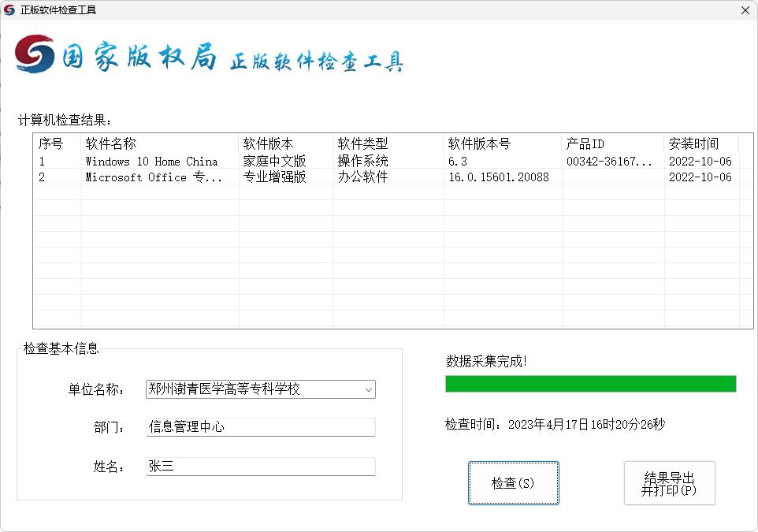The image size is (758, 532).
Task: Sort by the 产品ID column header
Action: [x=612, y=143]
